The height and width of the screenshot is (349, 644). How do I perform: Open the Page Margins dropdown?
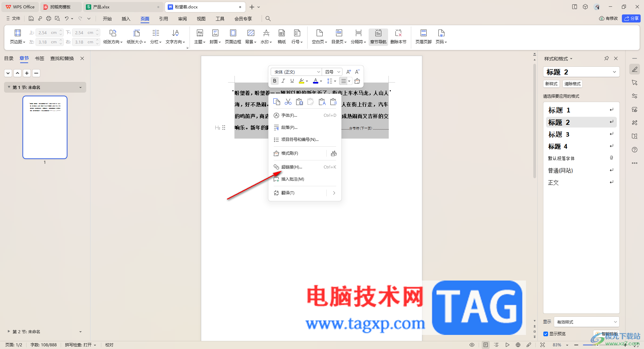tap(17, 37)
